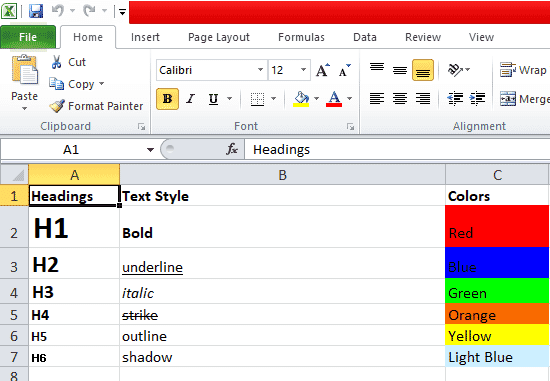Activate the Format Painter

pyautogui.click(x=96, y=106)
